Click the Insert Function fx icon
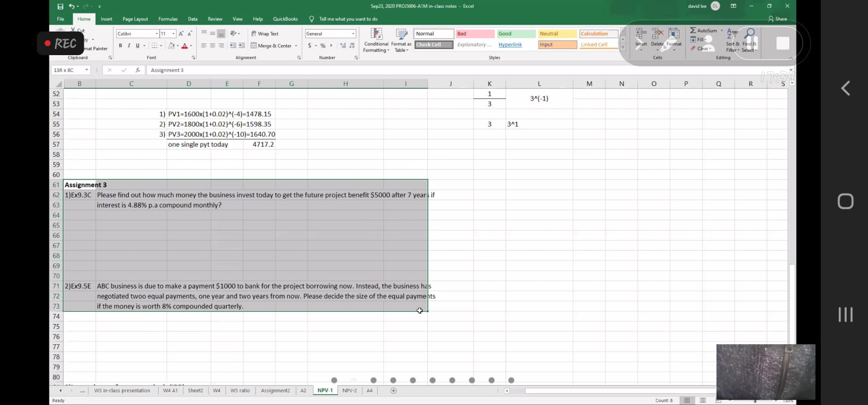The height and width of the screenshot is (405, 868). tap(138, 70)
